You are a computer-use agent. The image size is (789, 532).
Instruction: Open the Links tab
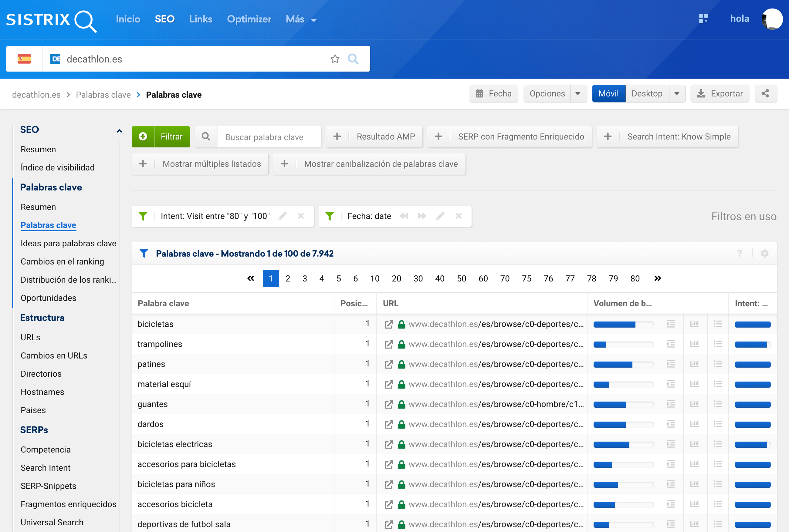[201, 19]
